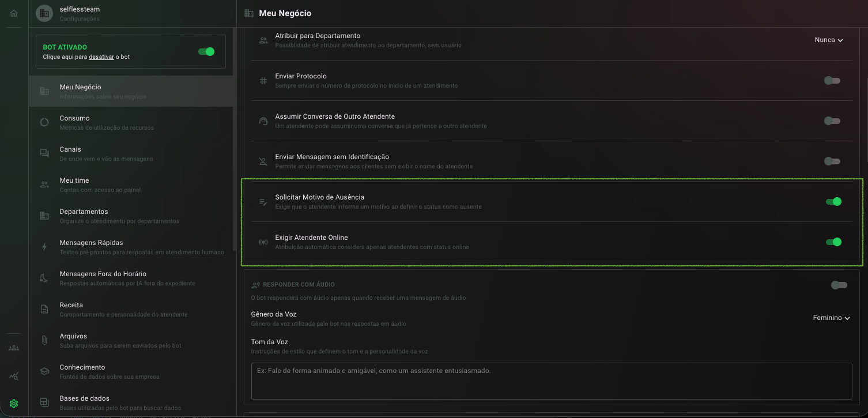Open the Receita settings section

pyautogui.click(x=131, y=309)
